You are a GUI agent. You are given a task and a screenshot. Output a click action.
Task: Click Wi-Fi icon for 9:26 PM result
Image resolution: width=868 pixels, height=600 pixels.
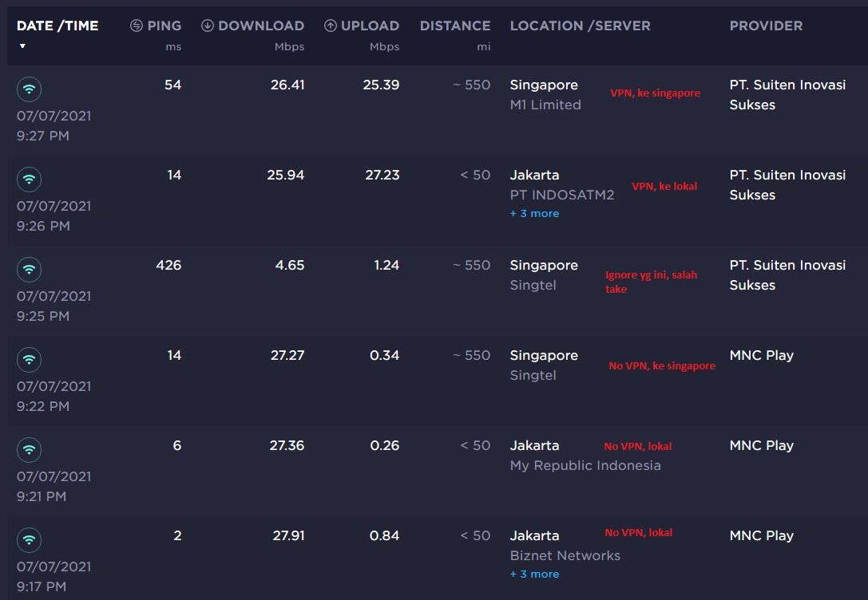click(30, 180)
